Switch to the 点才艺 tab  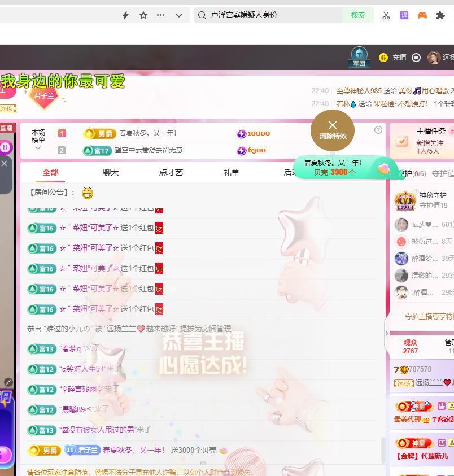(x=171, y=172)
